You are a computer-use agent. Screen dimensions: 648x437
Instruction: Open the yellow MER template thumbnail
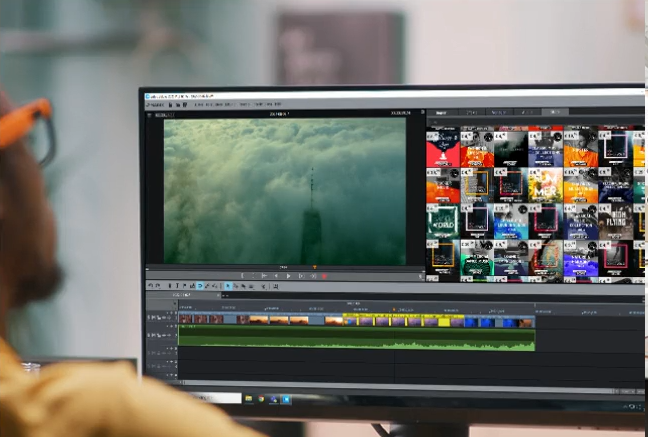point(546,185)
